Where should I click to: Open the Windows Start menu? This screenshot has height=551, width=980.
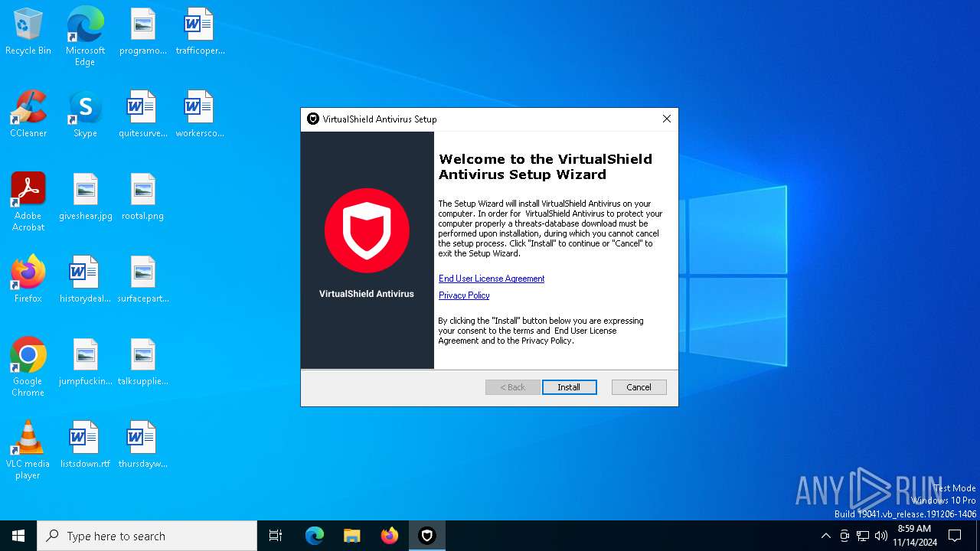[18, 536]
